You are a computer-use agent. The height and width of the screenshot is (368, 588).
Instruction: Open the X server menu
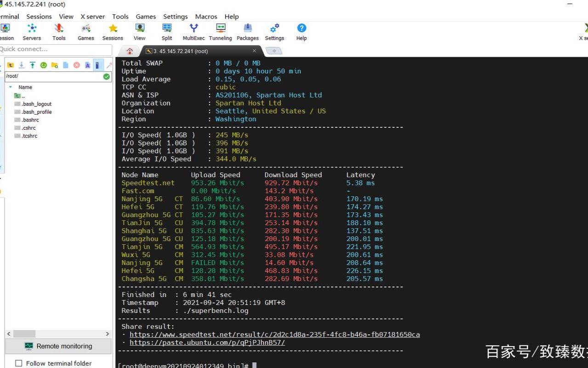tap(93, 16)
